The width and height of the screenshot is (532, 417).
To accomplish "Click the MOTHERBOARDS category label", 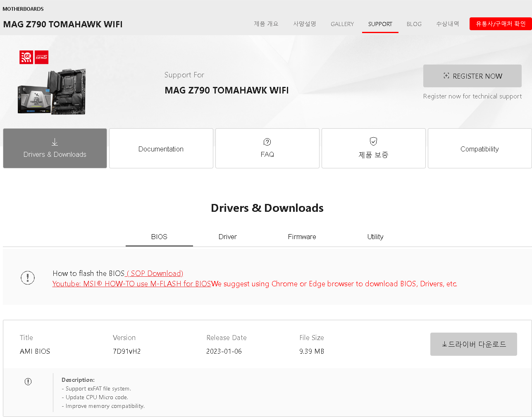I will click(23, 9).
